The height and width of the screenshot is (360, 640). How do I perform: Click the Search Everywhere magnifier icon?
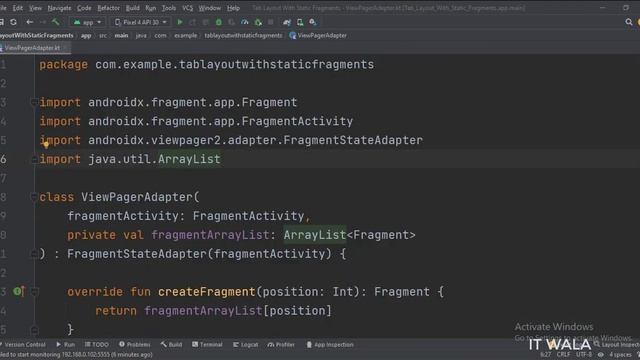629,22
